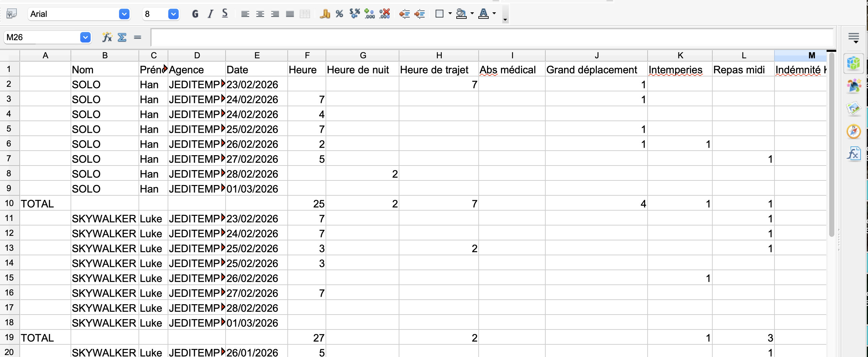Decrease cell indent

pyautogui.click(x=404, y=14)
